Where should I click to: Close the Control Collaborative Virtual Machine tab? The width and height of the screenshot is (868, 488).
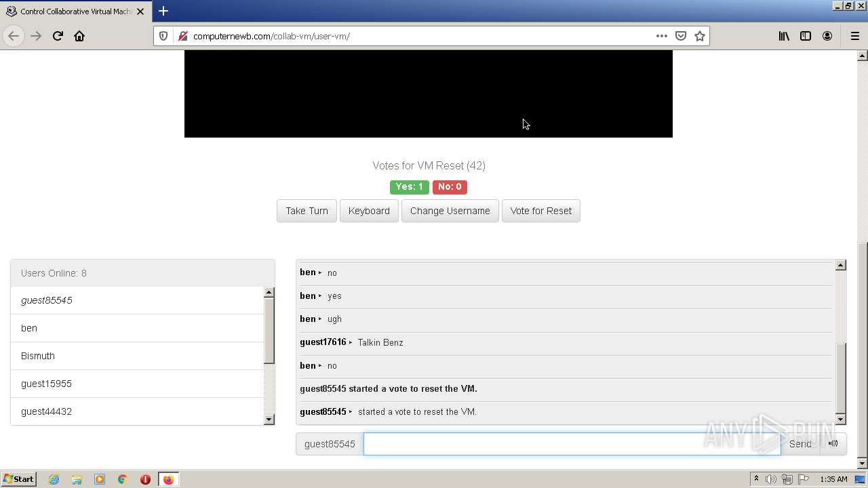coord(140,12)
